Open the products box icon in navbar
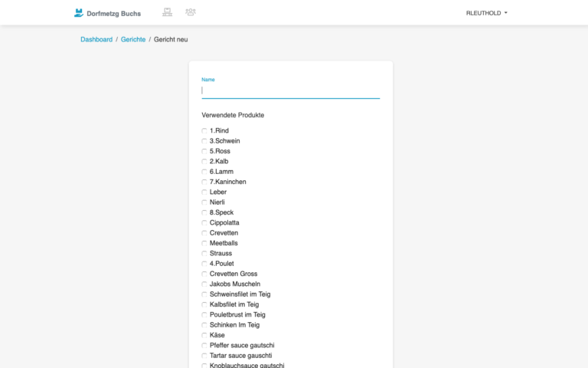Viewport: 588px width, 368px height. [167, 12]
